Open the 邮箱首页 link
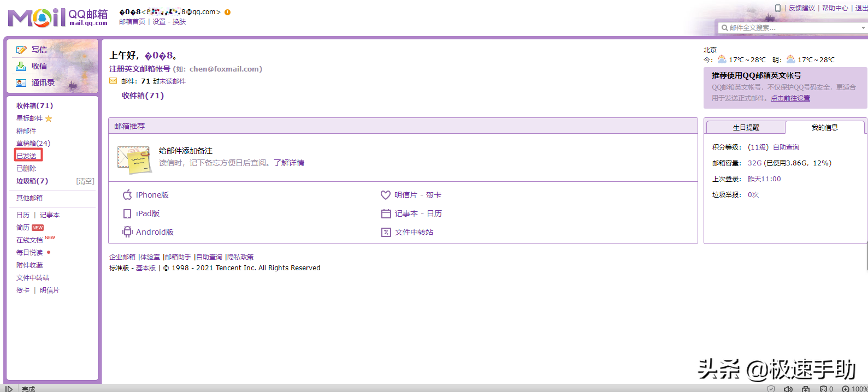This screenshot has width=868, height=392. pos(132,21)
